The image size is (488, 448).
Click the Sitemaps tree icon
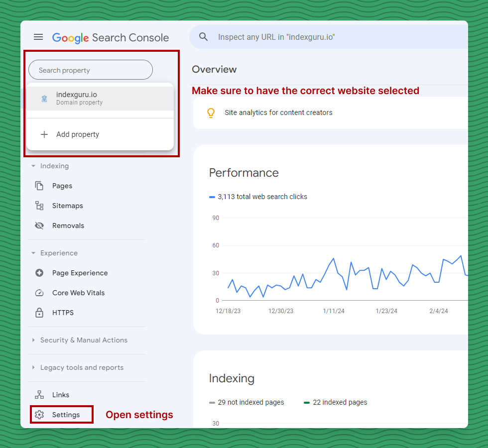(39, 206)
